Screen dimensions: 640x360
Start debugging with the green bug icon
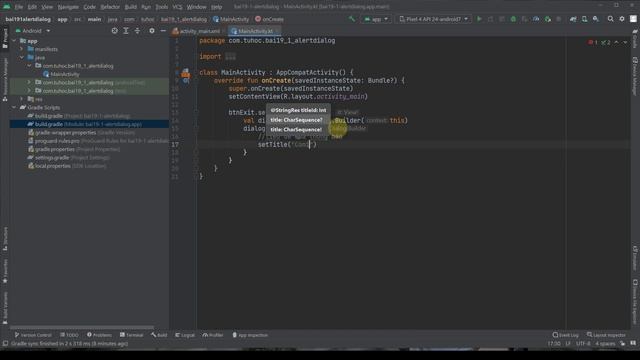pyautogui.click(x=513, y=19)
